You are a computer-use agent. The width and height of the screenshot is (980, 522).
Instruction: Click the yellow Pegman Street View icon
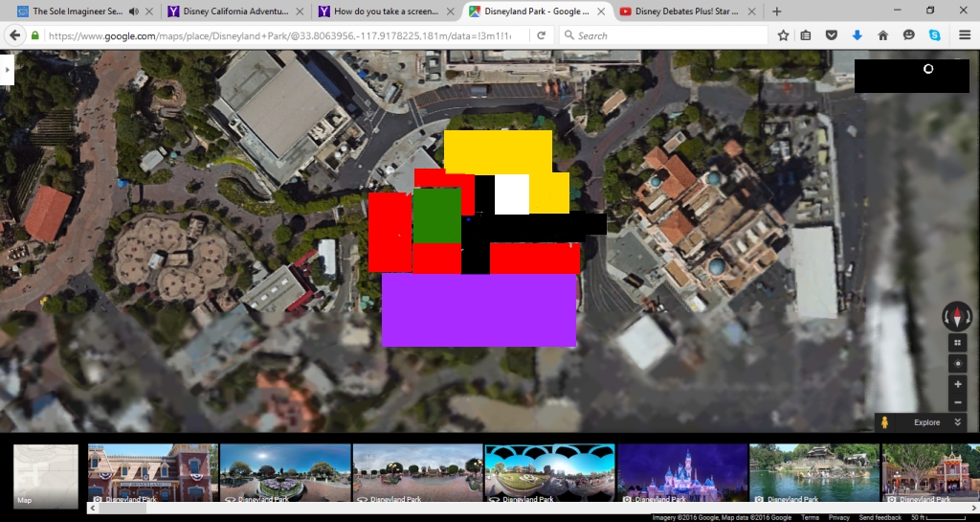click(884, 422)
